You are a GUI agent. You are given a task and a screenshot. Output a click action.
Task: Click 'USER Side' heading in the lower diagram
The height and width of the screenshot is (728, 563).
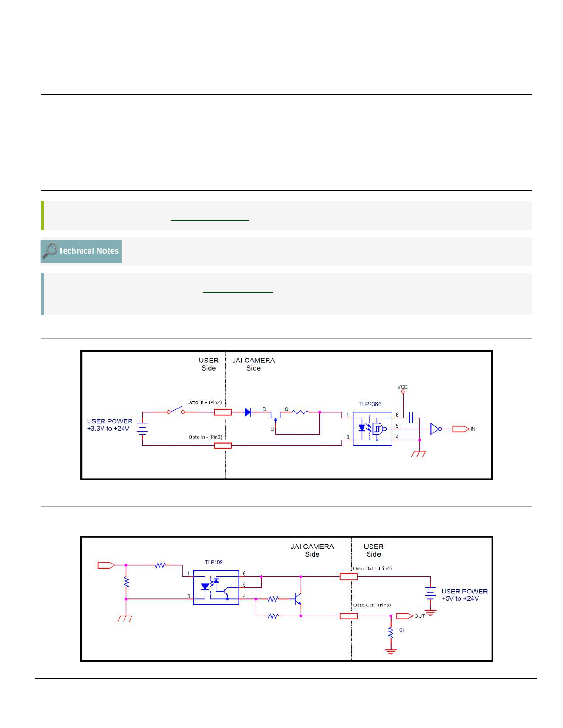pyautogui.click(x=374, y=550)
